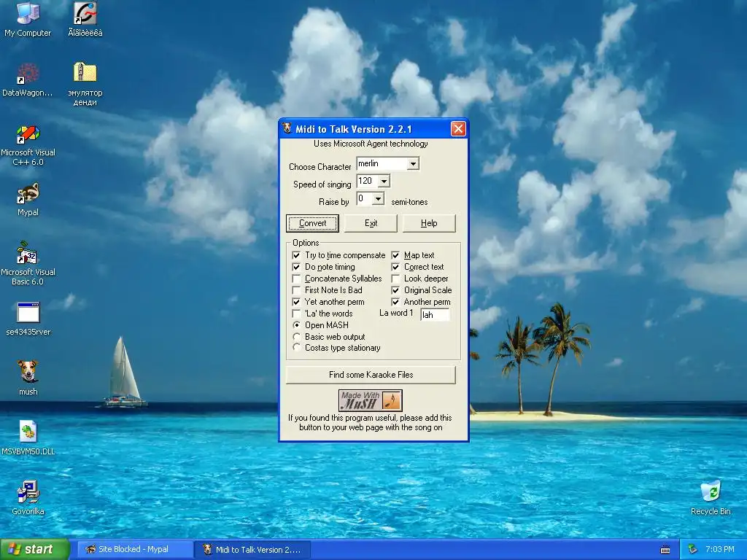This screenshot has width=747, height=560.
Task: Click the Exit button
Action: coord(371,223)
